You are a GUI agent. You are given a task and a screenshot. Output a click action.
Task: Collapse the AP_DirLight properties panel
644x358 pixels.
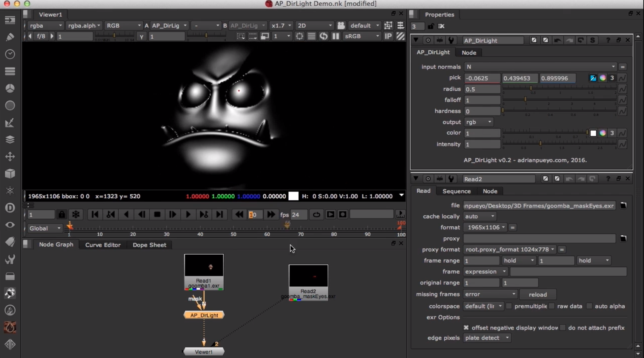click(x=416, y=40)
